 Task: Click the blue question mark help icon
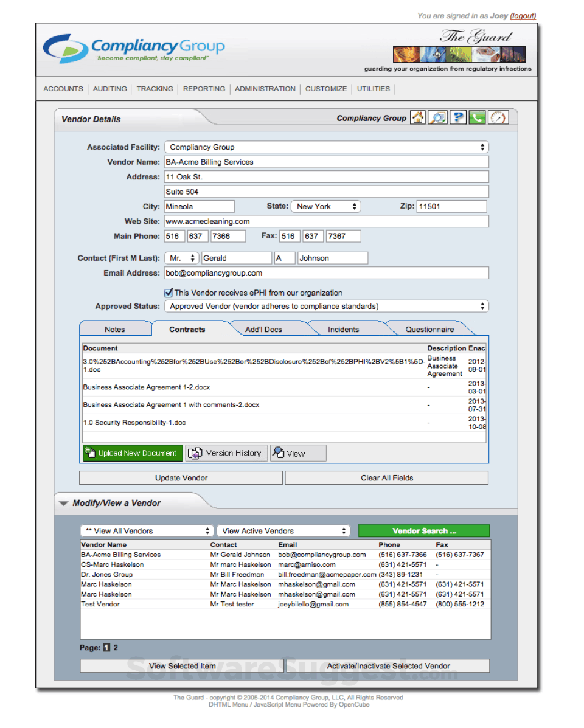458,118
